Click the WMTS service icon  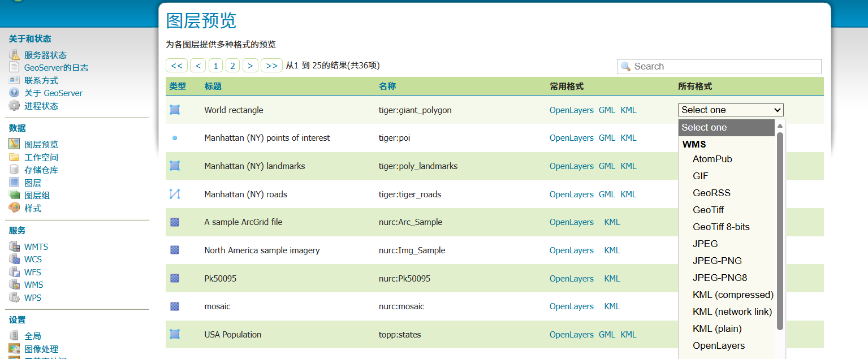point(14,246)
